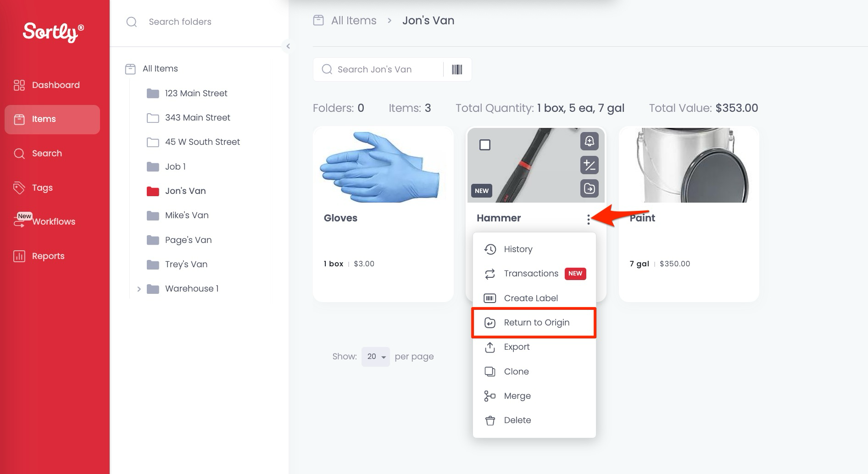The width and height of the screenshot is (868, 474).
Task: Click the quantity plus/minus icon on Hammer
Action: (x=589, y=165)
